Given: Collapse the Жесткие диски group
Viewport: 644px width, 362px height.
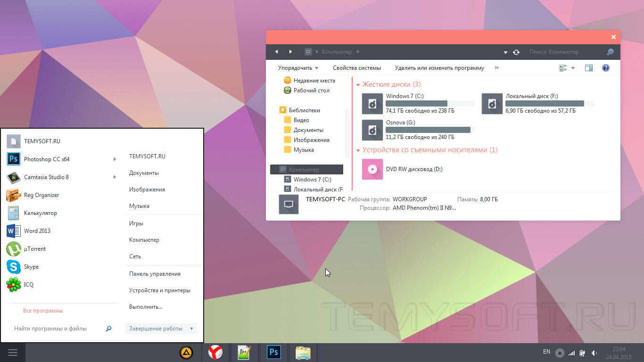Looking at the screenshot, I should click(x=358, y=85).
